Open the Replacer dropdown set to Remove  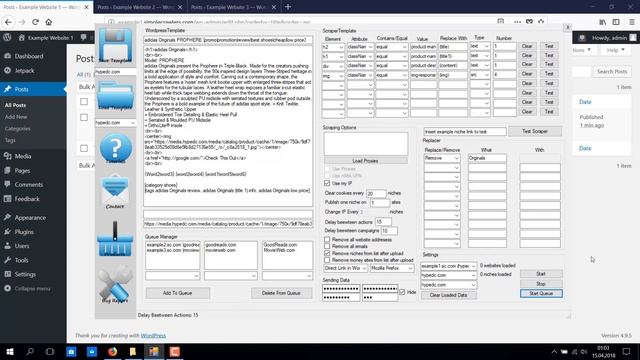(x=442, y=158)
